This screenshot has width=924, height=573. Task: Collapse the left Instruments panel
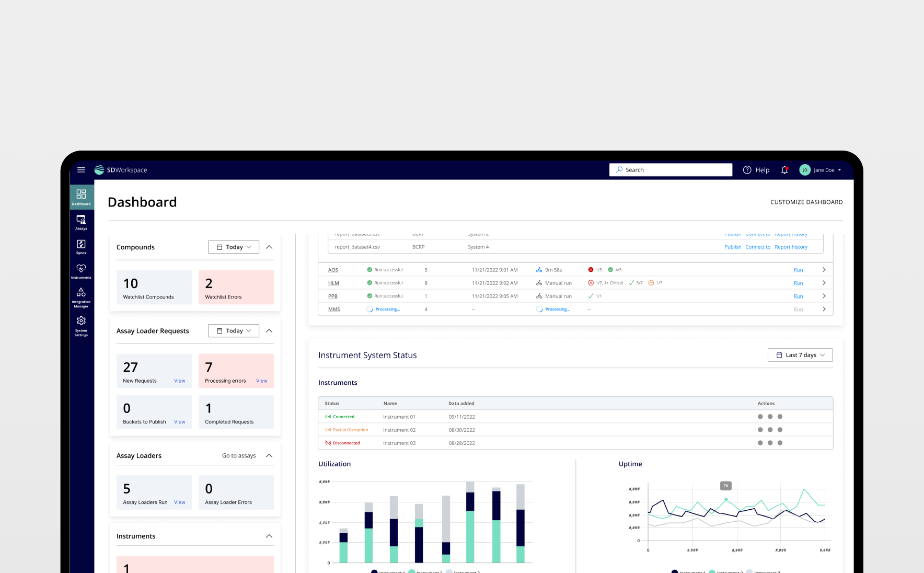269,536
